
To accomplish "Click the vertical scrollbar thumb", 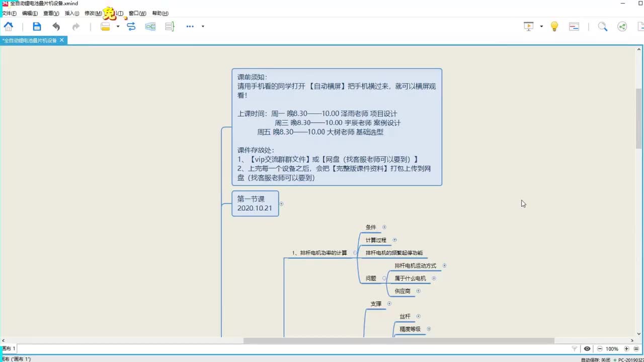I will tap(639, 118).
